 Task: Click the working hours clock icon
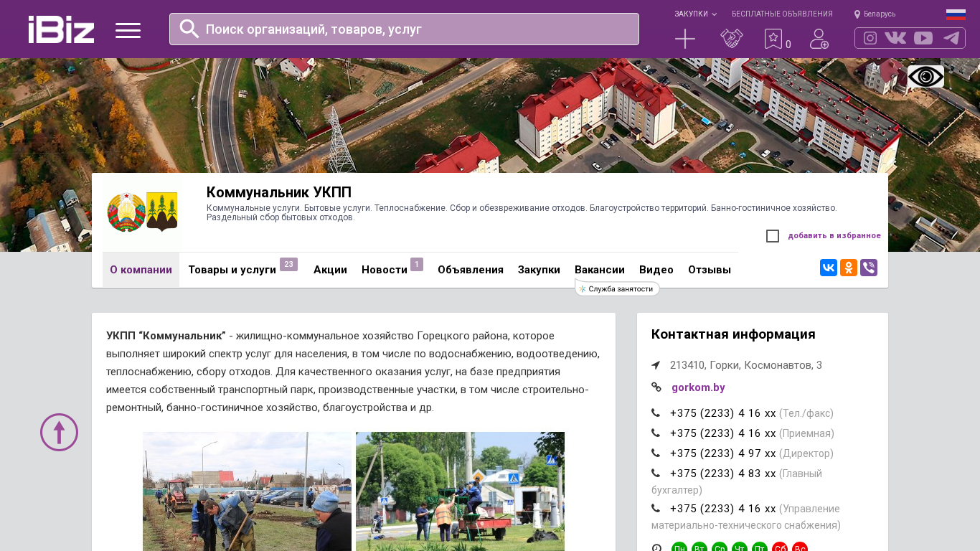656,548
